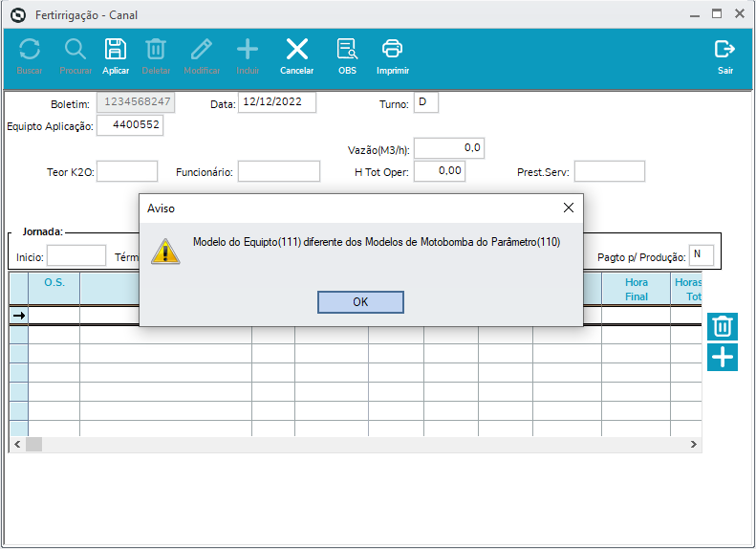Close the Aviso dialog with X
This screenshot has height=549, width=756.
(569, 208)
